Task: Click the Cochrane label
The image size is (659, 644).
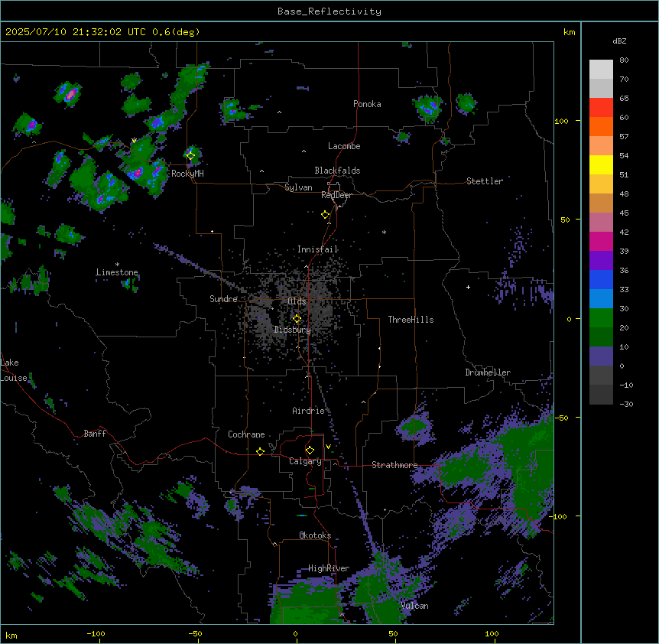Action: tap(246, 434)
